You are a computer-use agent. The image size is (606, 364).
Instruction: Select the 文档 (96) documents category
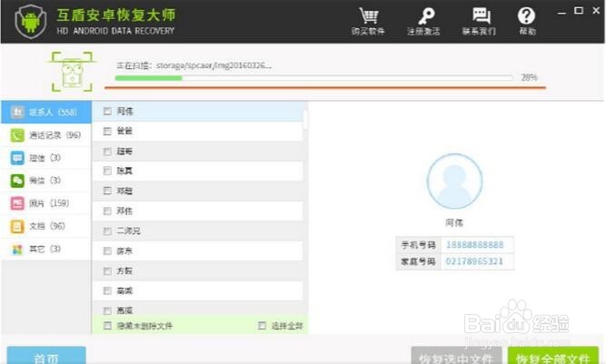(45, 226)
